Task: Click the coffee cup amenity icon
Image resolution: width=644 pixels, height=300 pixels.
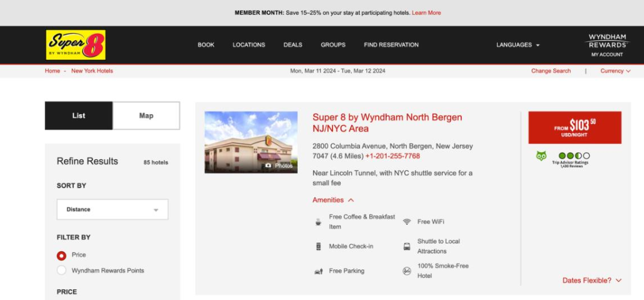Action: click(318, 222)
